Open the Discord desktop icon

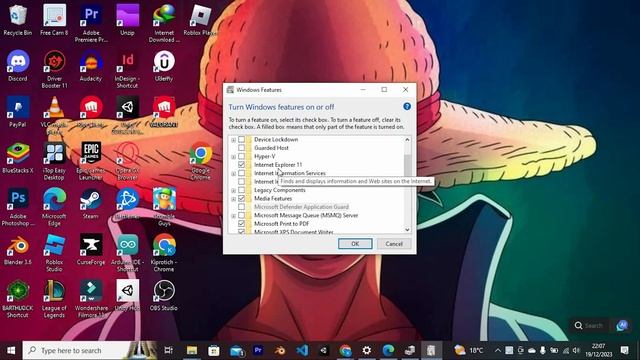click(18, 66)
